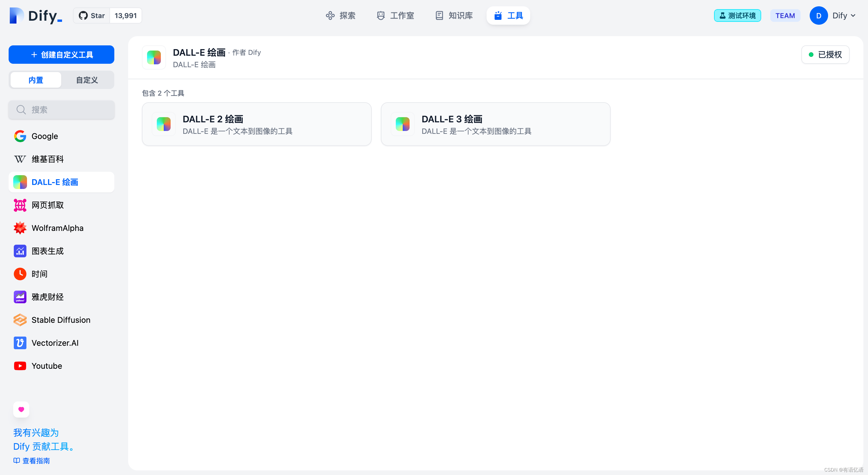Click the DALL-E 3 绘画 tool card

click(495, 124)
